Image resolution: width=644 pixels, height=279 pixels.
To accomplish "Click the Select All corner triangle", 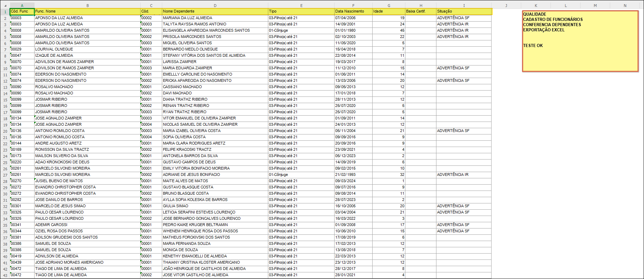I will tap(5, 6).
